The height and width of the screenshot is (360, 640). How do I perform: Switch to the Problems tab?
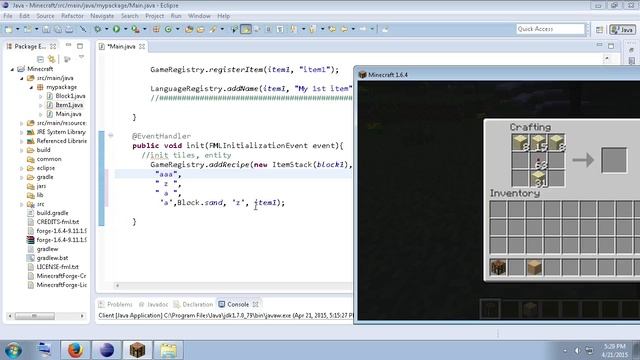coord(116,304)
